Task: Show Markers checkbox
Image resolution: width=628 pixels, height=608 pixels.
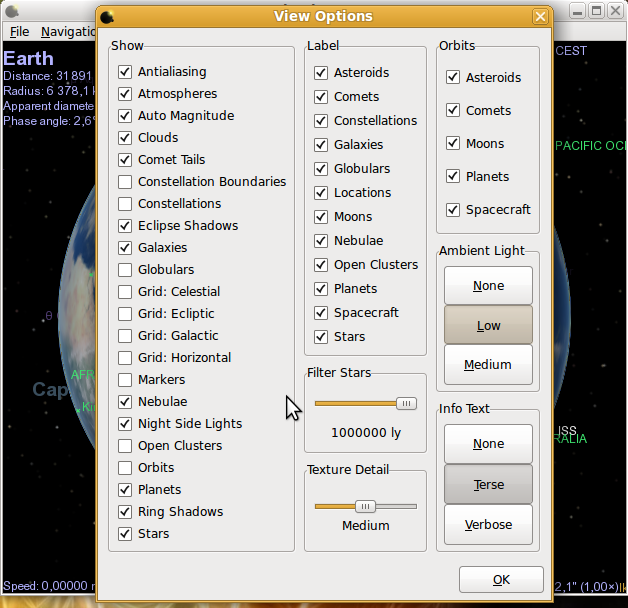Action: tap(125, 380)
